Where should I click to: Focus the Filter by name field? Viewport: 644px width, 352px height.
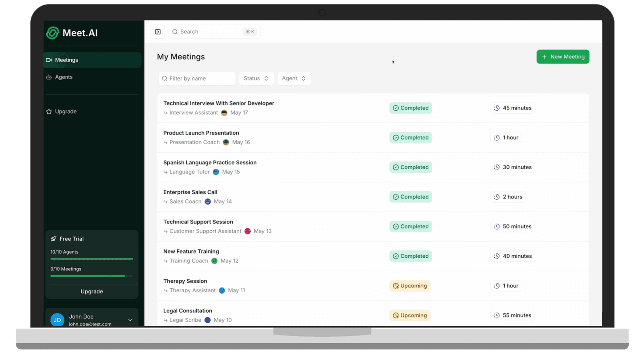coord(197,79)
